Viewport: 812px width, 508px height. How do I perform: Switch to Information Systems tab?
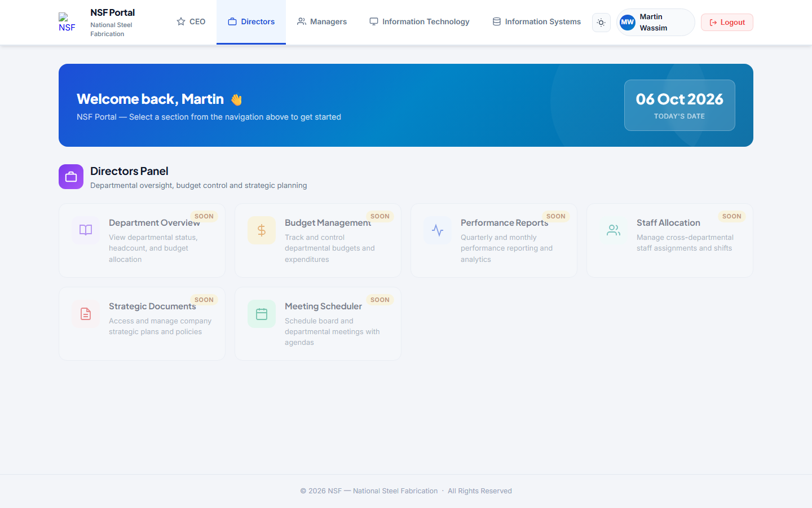536,22
